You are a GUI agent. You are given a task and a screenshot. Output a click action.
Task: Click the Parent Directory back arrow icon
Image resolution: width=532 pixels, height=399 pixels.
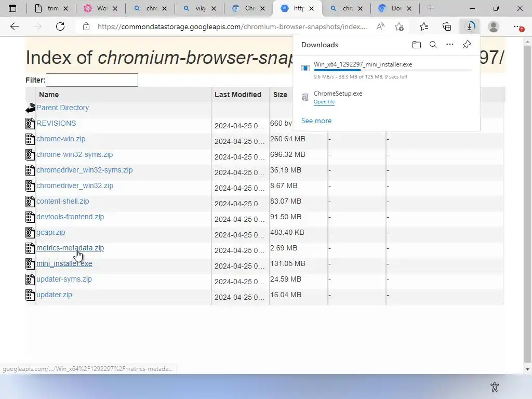coord(31,108)
